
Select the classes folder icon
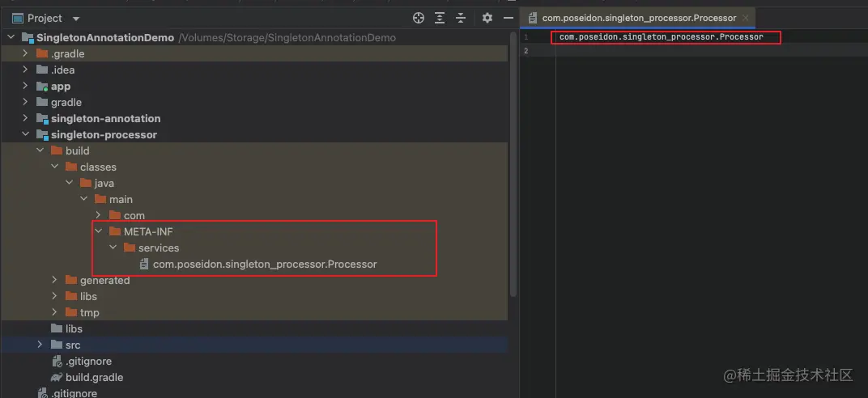click(71, 167)
